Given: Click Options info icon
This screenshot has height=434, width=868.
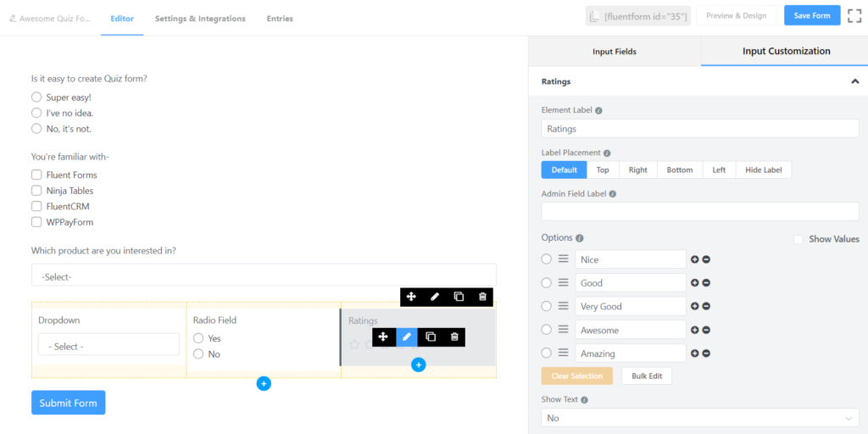Looking at the screenshot, I should 580,238.
